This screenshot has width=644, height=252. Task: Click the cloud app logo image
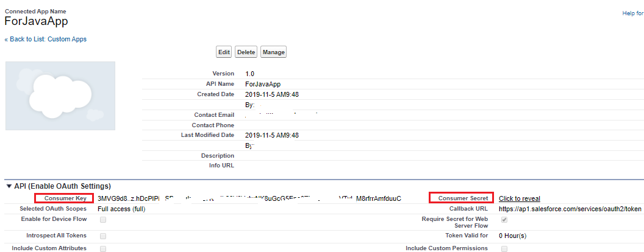click(60, 96)
